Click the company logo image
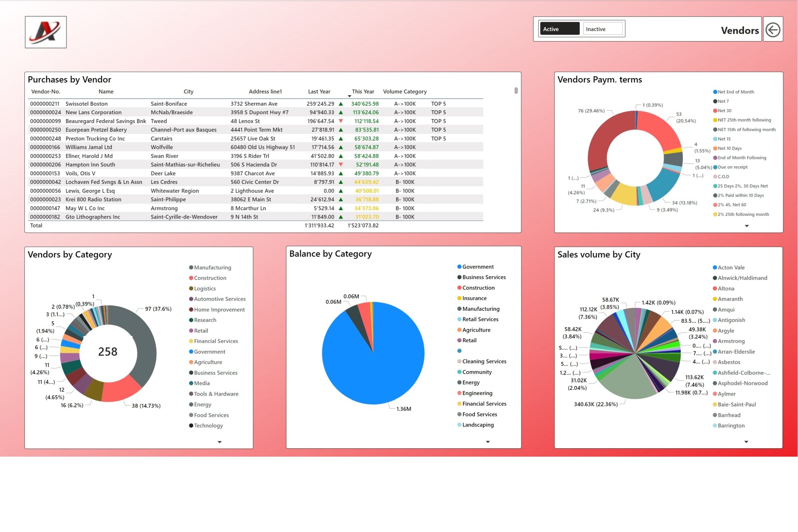This screenshot has height=532, width=798. point(46,32)
